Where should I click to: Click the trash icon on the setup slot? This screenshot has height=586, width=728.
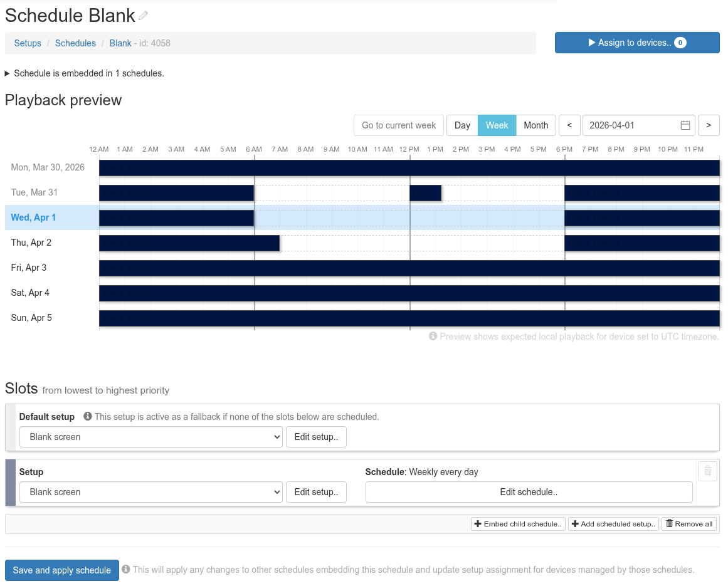708,471
